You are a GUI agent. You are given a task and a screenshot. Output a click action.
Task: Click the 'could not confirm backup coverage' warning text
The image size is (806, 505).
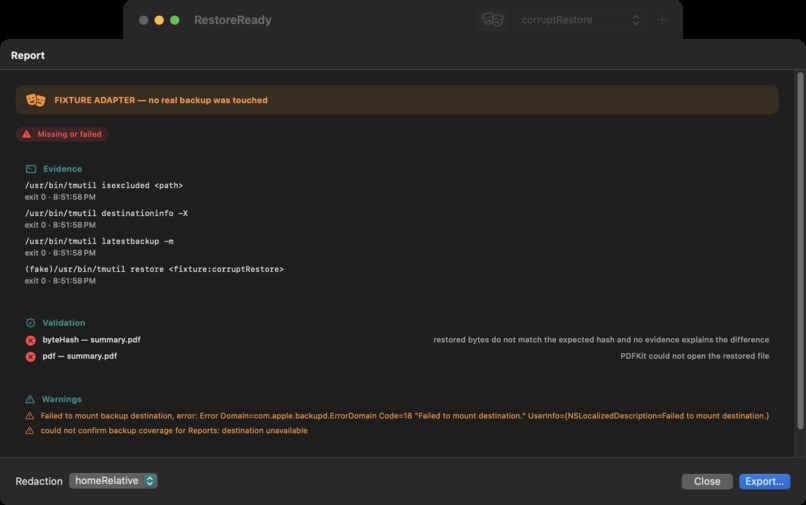click(x=174, y=430)
